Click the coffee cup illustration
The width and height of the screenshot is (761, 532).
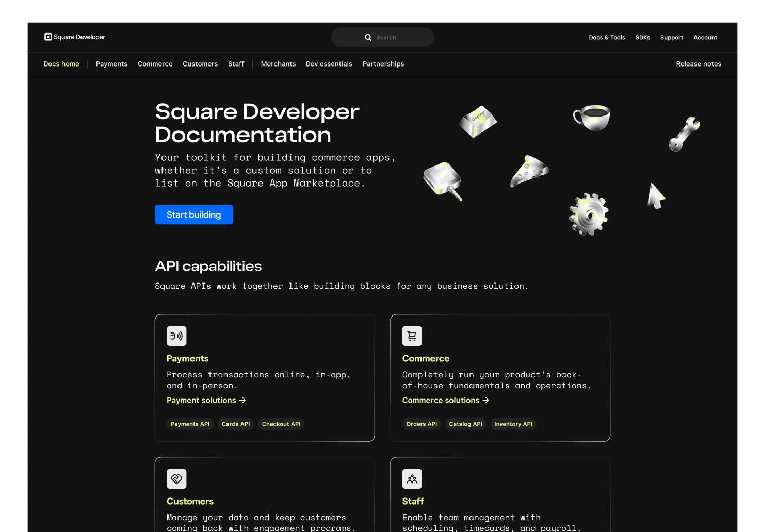592,118
